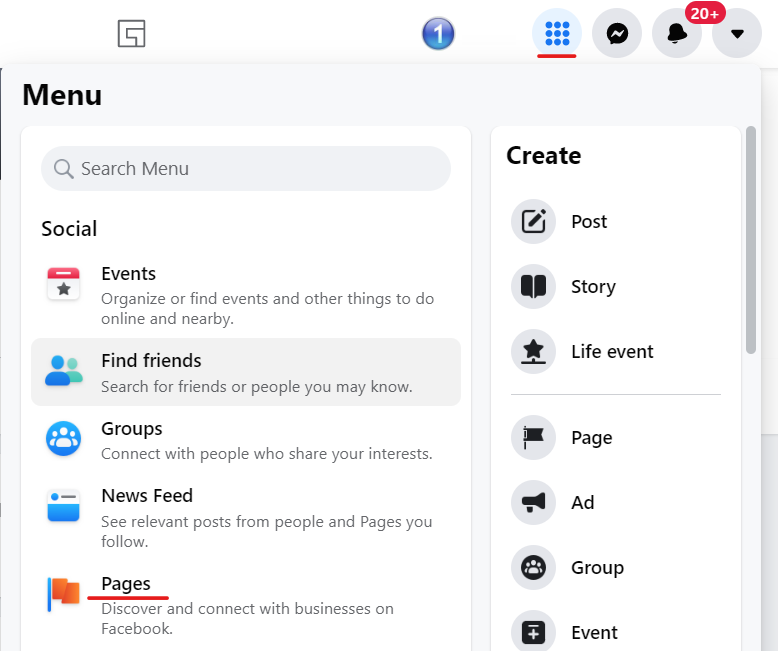
Task: Open Events from the Social list
Action: click(x=128, y=274)
